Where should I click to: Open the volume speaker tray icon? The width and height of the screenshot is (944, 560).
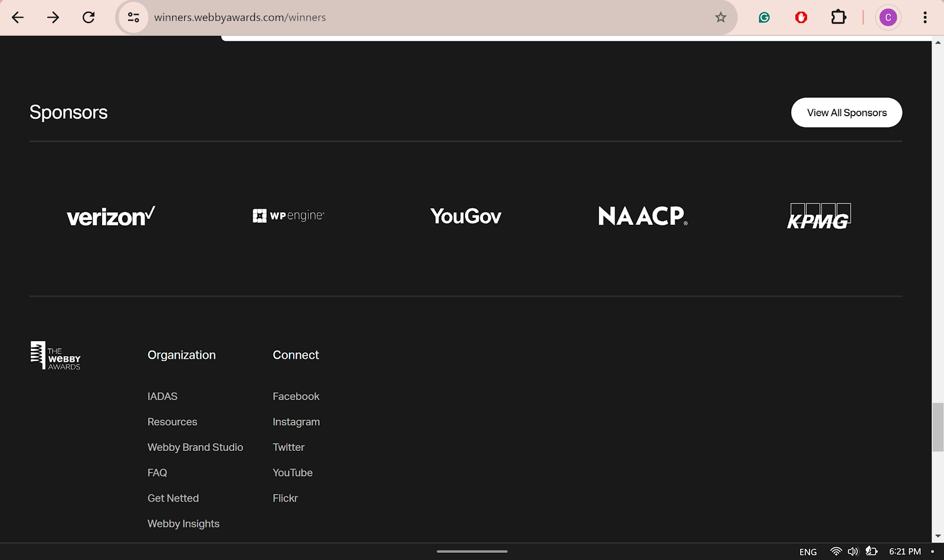[x=853, y=552]
